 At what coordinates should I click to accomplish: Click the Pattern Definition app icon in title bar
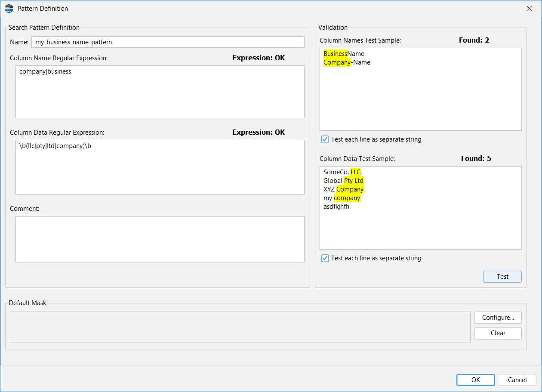pyautogui.click(x=9, y=9)
